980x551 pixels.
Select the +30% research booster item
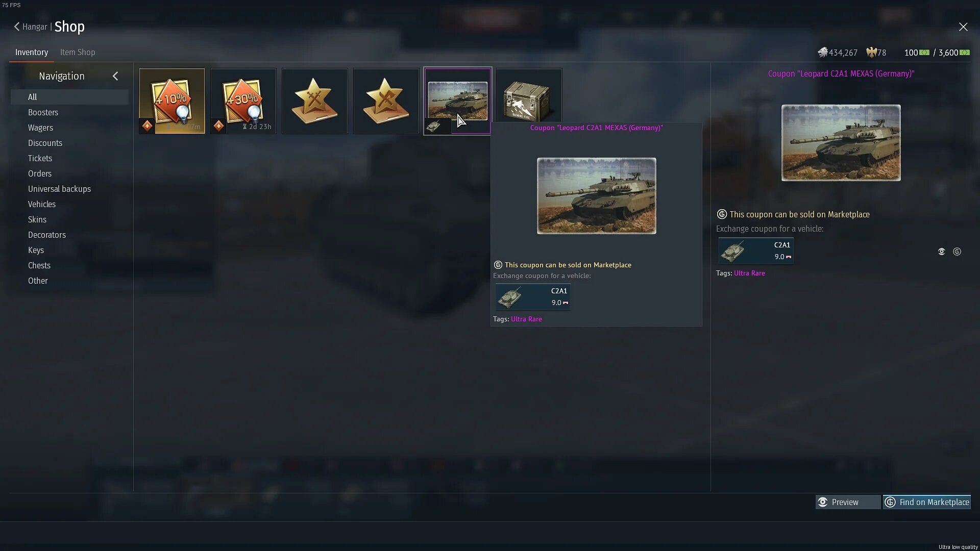click(x=243, y=101)
